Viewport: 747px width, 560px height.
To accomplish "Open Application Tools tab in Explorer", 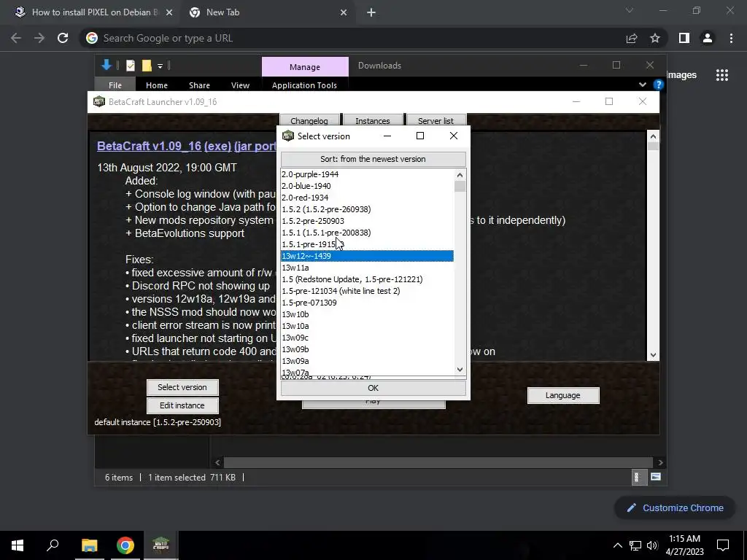I will click(304, 85).
